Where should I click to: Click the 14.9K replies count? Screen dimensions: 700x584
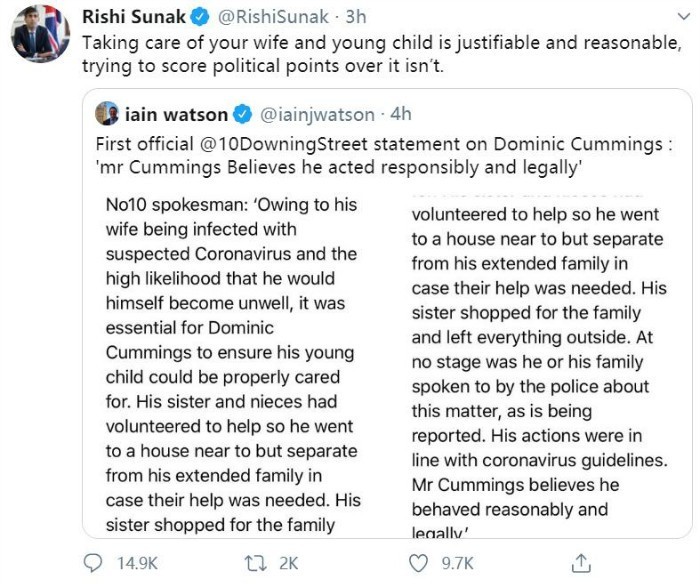coord(137,563)
